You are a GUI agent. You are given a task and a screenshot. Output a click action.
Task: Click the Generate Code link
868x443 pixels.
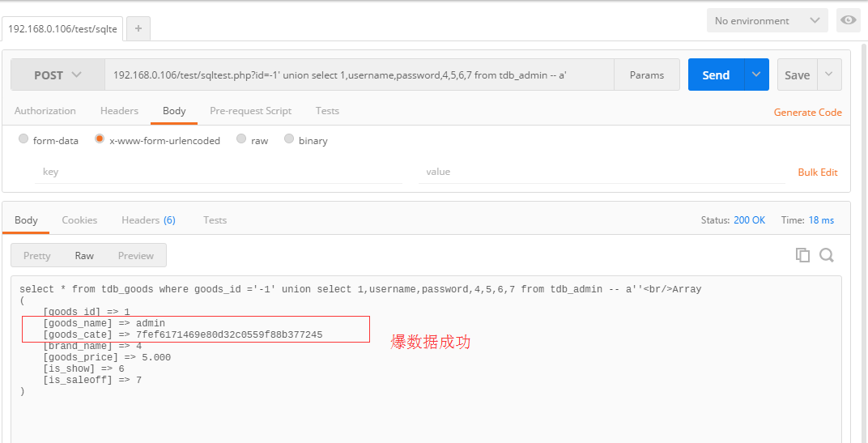coord(807,113)
